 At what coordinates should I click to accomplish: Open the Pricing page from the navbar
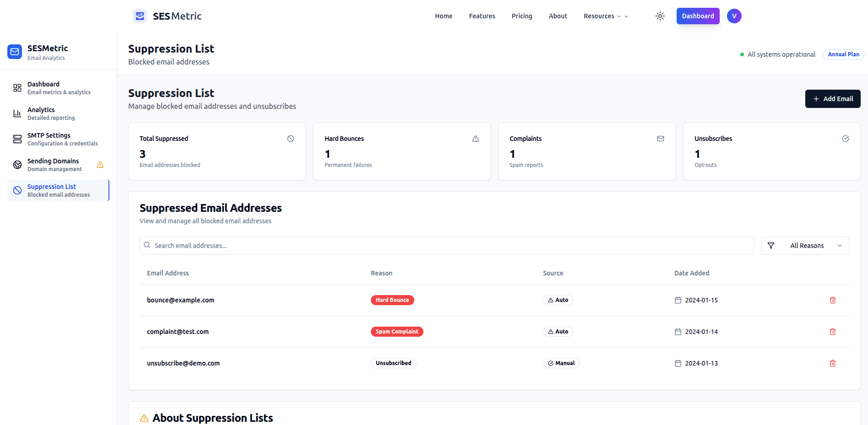(522, 16)
